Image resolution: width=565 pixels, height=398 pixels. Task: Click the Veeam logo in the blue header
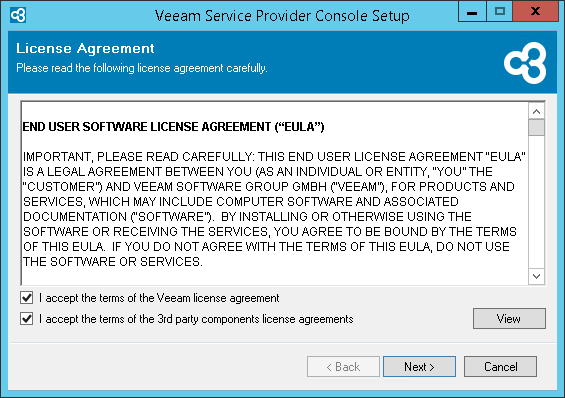pos(525,63)
